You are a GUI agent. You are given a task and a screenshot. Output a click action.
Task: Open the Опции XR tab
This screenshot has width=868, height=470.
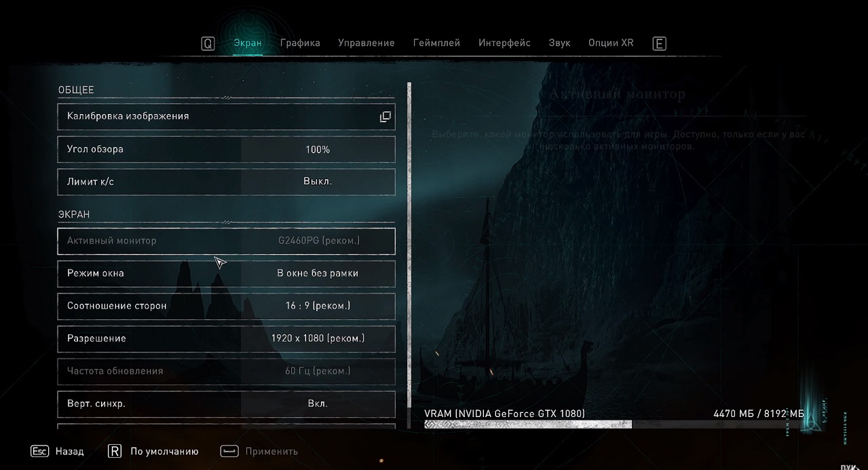(610, 43)
